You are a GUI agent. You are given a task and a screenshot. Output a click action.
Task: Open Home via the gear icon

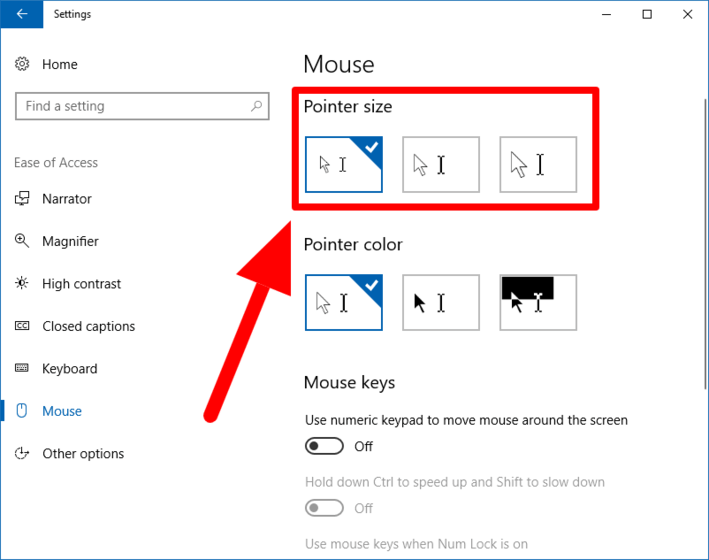click(23, 64)
